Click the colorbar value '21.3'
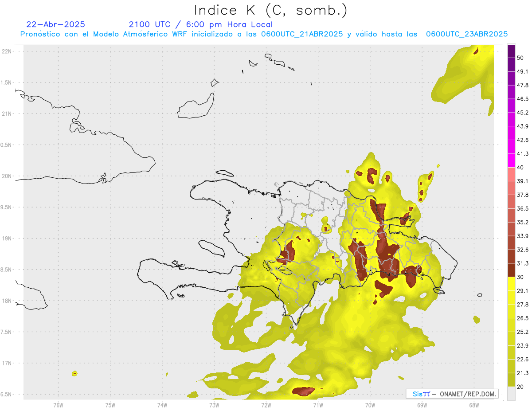 tap(523, 373)
